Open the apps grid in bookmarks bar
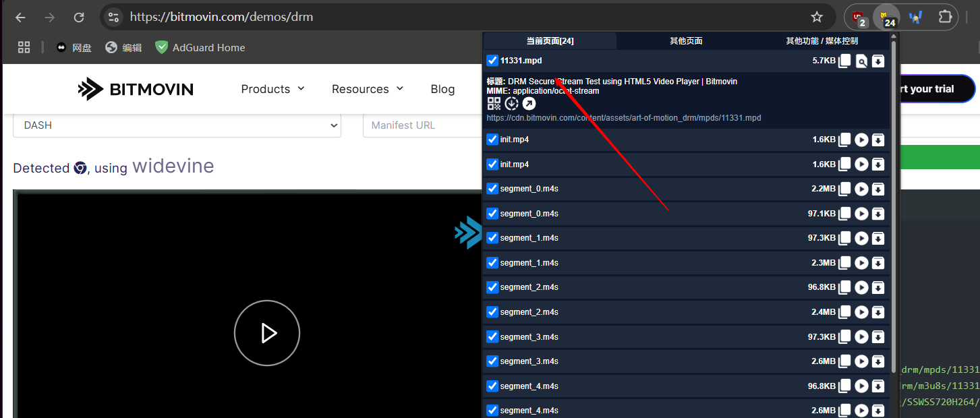This screenshot has height=418, width=980. point(24,47)
